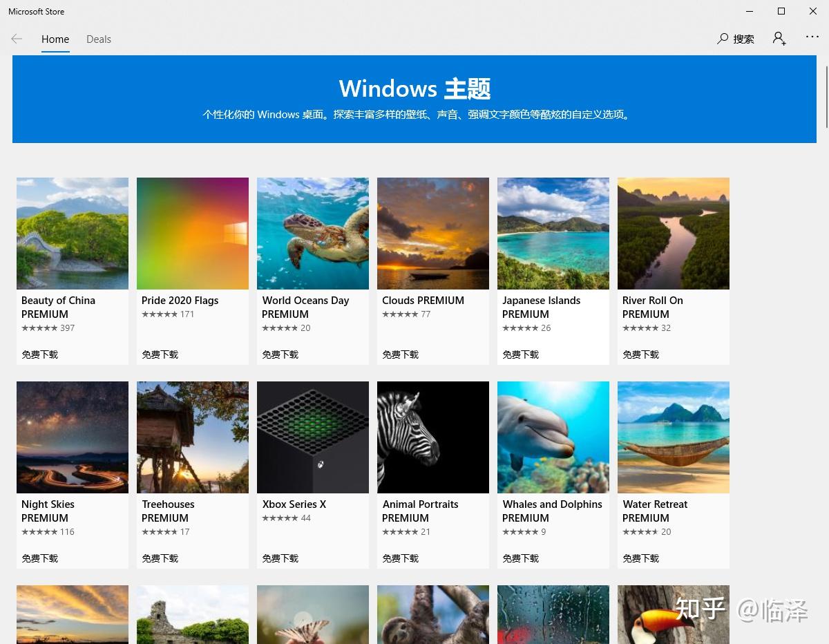
Task: Click 免费下载 under Treehouses PREMIUM
Action: (x=160, y=558)
